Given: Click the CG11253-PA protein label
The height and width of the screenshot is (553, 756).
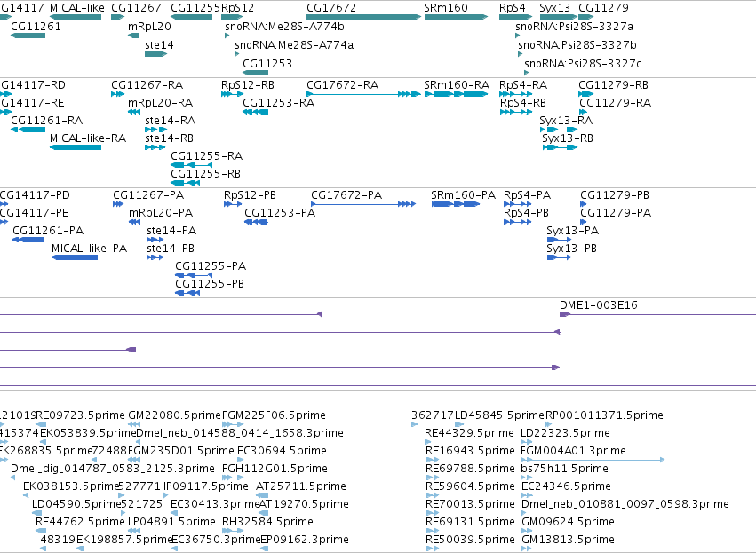Looking at the screenshot, I should point(280,213).
